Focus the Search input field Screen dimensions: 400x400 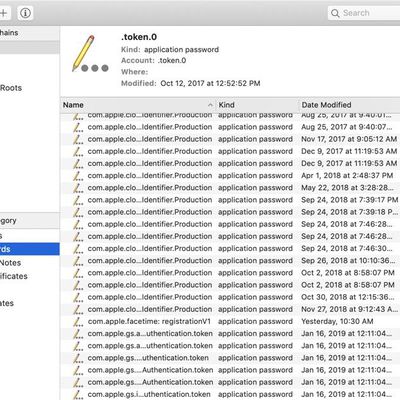(x=364, y=13)
